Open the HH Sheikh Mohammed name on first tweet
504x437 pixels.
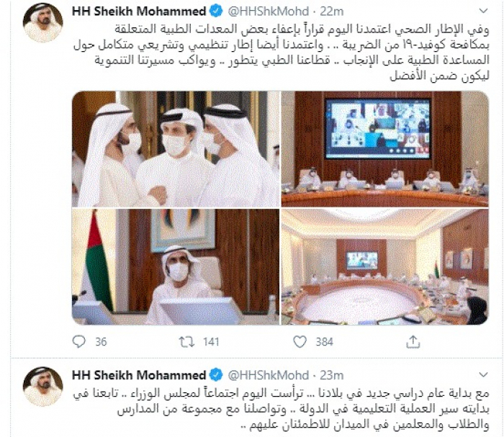[x=139, y=12]
